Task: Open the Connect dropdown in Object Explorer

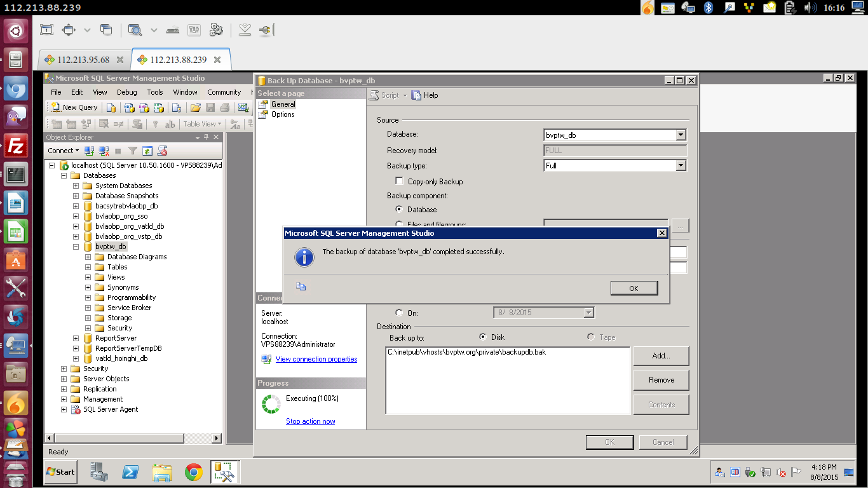Action: point(64,151)
